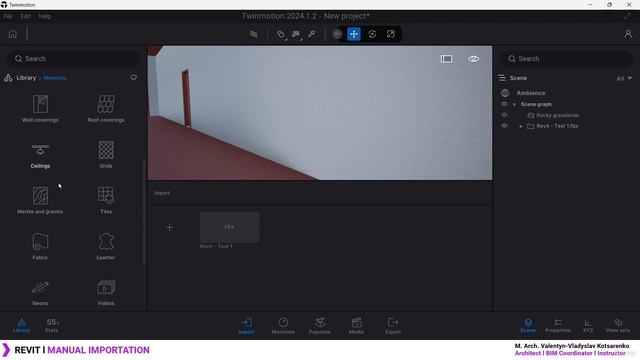Click the Library breadcrumb link
This screenshot has height=360, width=640.
(26, 78)
